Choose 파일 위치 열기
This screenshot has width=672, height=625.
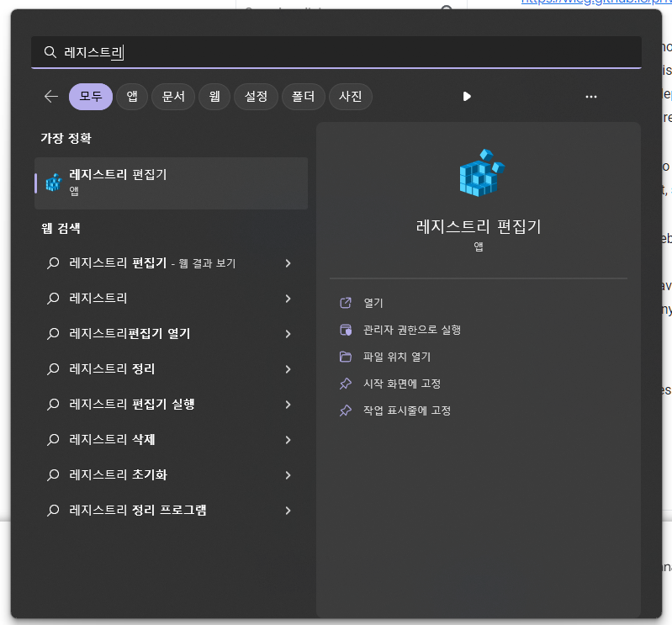pos(397,357)
